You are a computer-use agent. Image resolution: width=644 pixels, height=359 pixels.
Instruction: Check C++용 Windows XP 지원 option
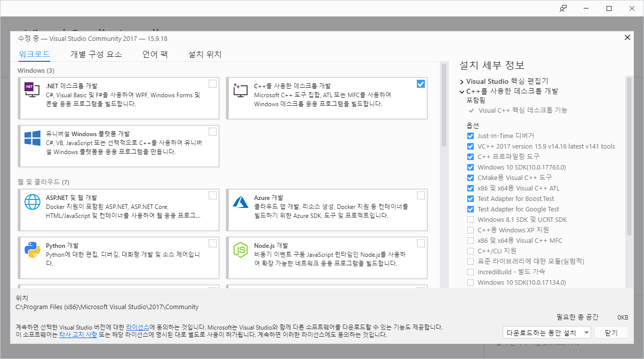click(x=470, y=230)
